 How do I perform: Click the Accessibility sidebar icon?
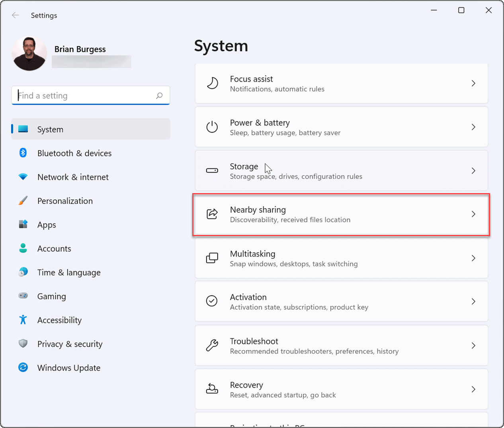[23, 320]
